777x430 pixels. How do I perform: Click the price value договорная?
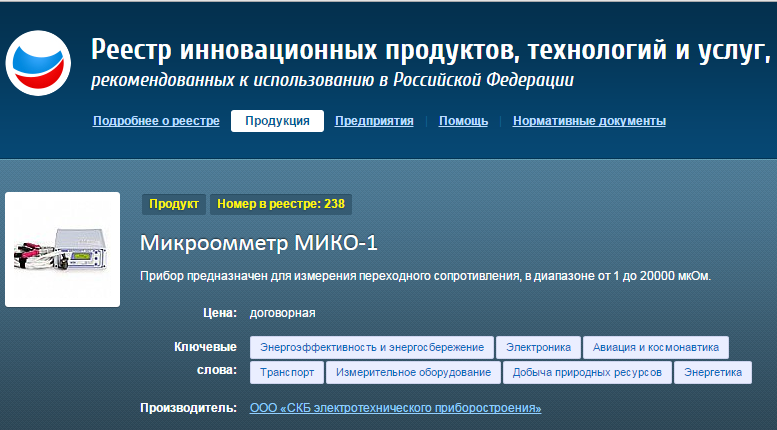tap(282, 313)
